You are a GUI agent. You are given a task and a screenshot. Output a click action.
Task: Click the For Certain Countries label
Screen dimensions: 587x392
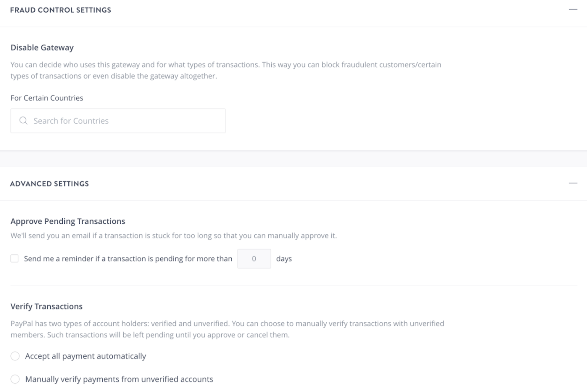pos(47,98)
